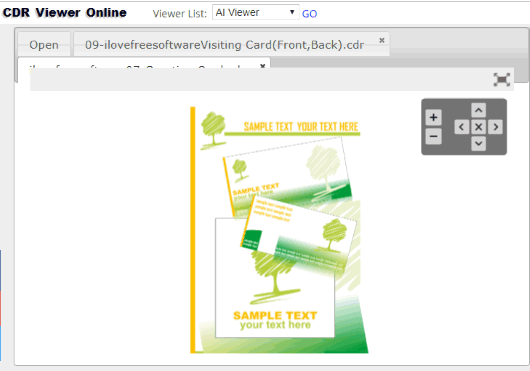Pan the view down with the arrow
Screen dimensions: 530x371
[x=478, y=144]
